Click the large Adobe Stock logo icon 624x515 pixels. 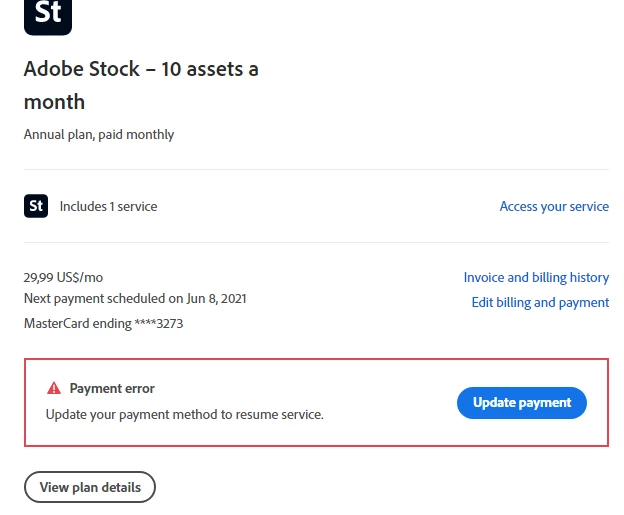(x=47, y=14)
